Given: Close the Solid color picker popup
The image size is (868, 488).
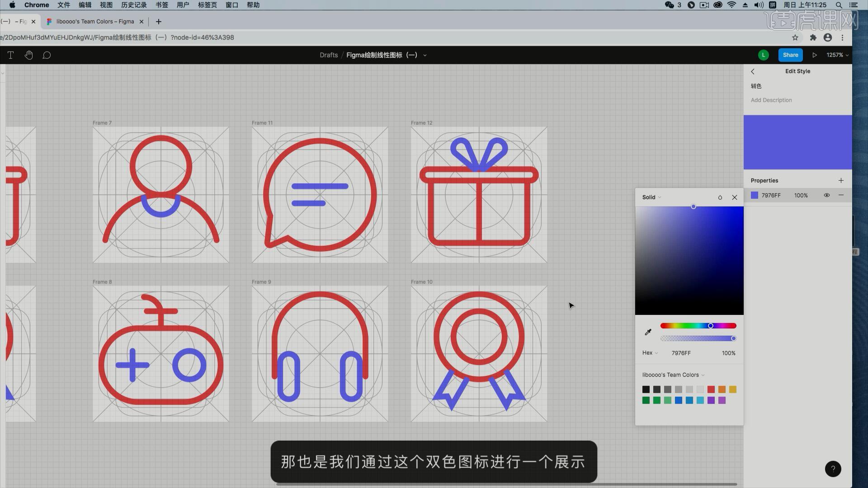Looking at the screenshot, I should pos(735,197).
